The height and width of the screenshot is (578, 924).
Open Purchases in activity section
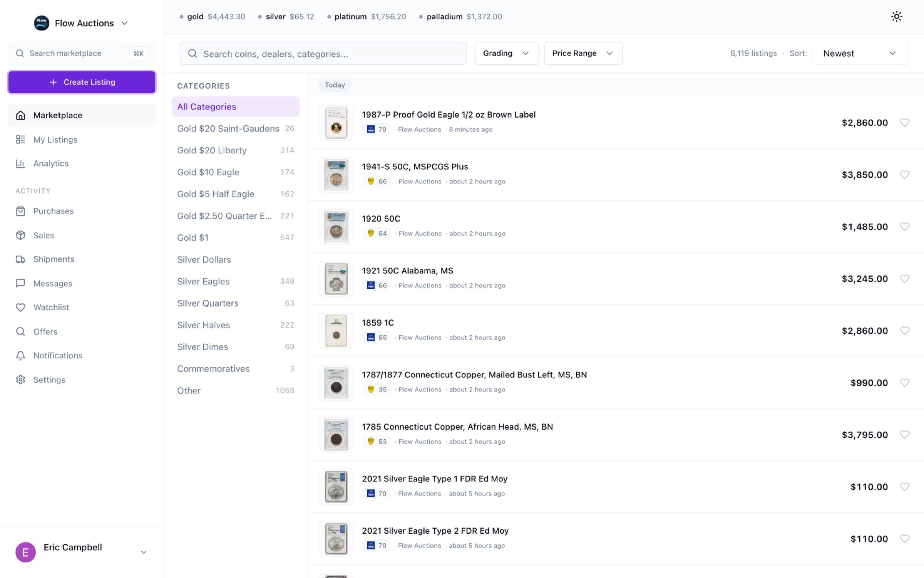tap(82, 211)
